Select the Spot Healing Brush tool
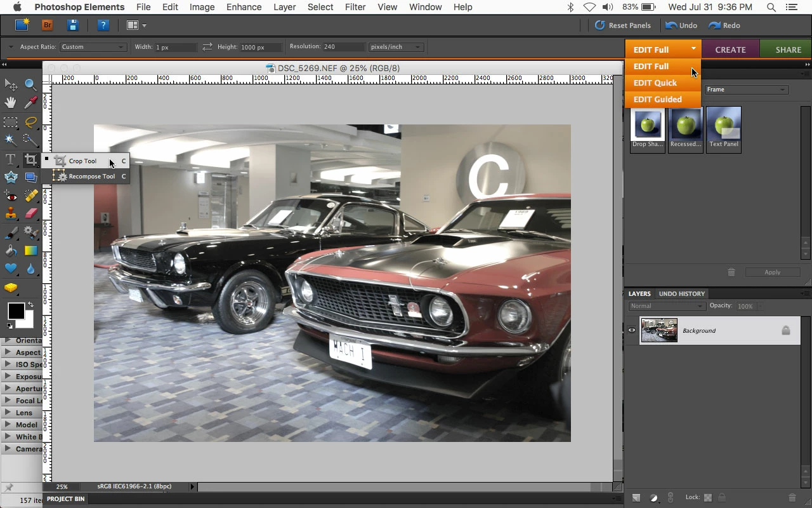 [30, 196]
